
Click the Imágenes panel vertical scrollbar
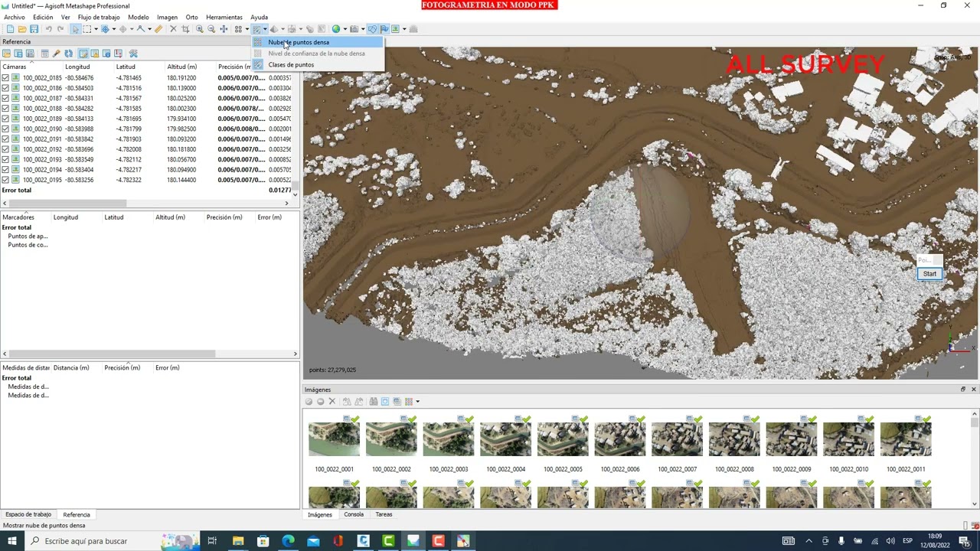tap(974, 459)
